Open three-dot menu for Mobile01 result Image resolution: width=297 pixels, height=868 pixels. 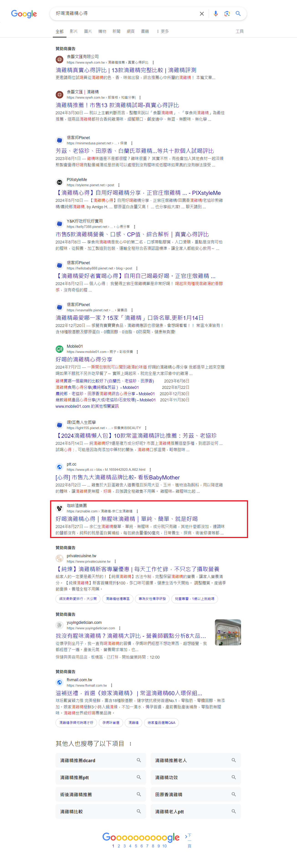pos(137,352)
